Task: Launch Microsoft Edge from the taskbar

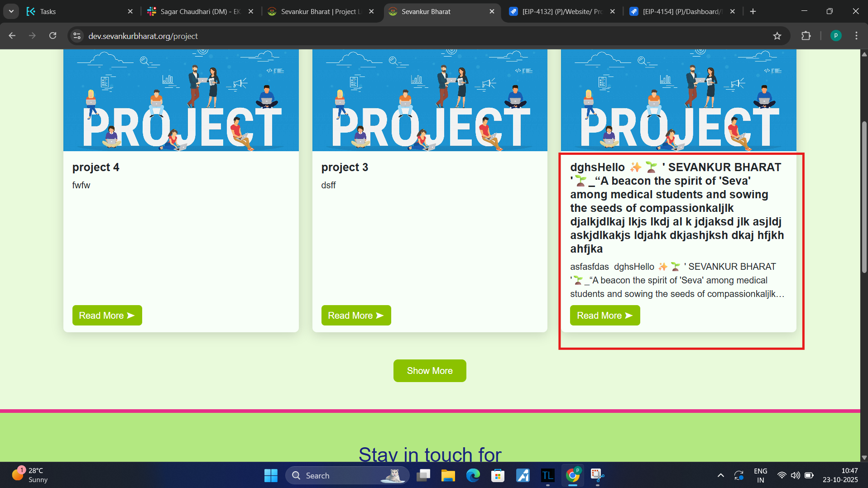Action: click(473, 475)
